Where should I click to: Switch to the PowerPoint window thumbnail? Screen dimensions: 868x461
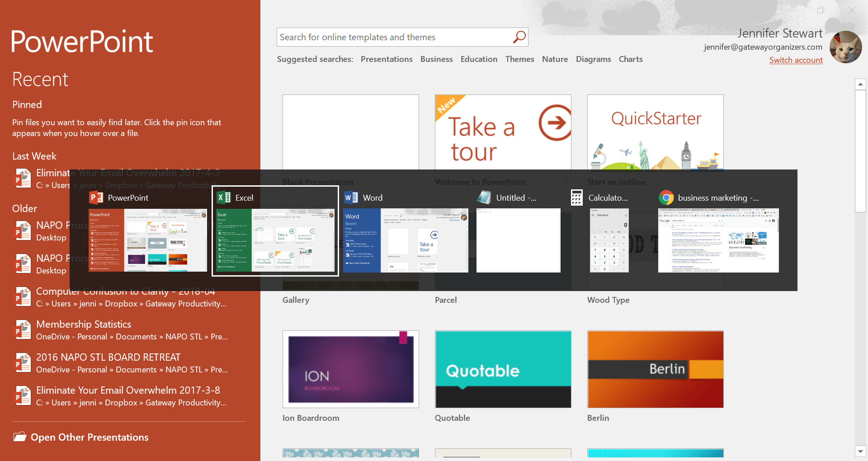click(x=148, y=240)
